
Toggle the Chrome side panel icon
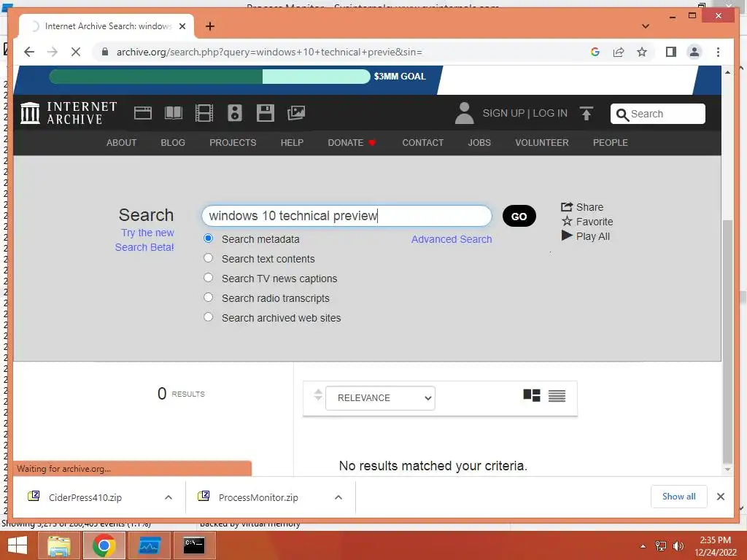pyautogui.click(x=671, y=52)
